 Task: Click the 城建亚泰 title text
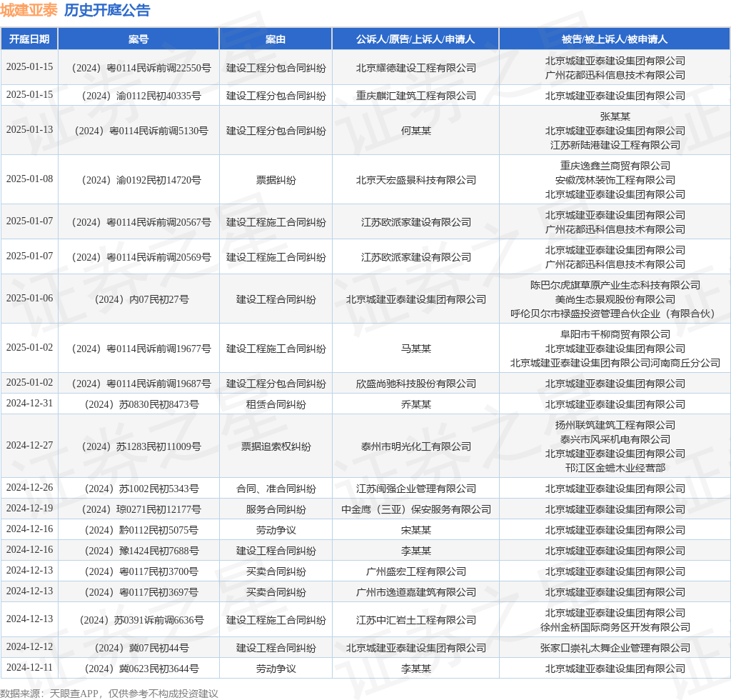click(x=29, y=10)
